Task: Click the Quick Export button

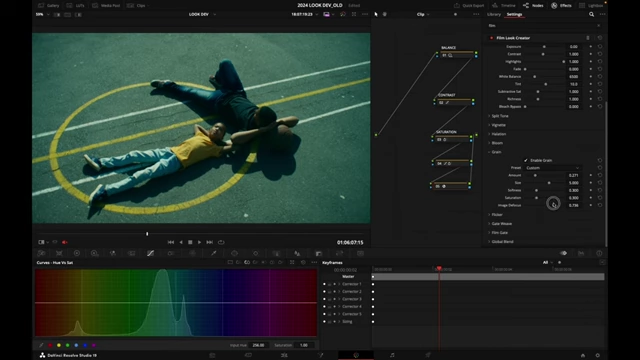Action: point(469,5)
